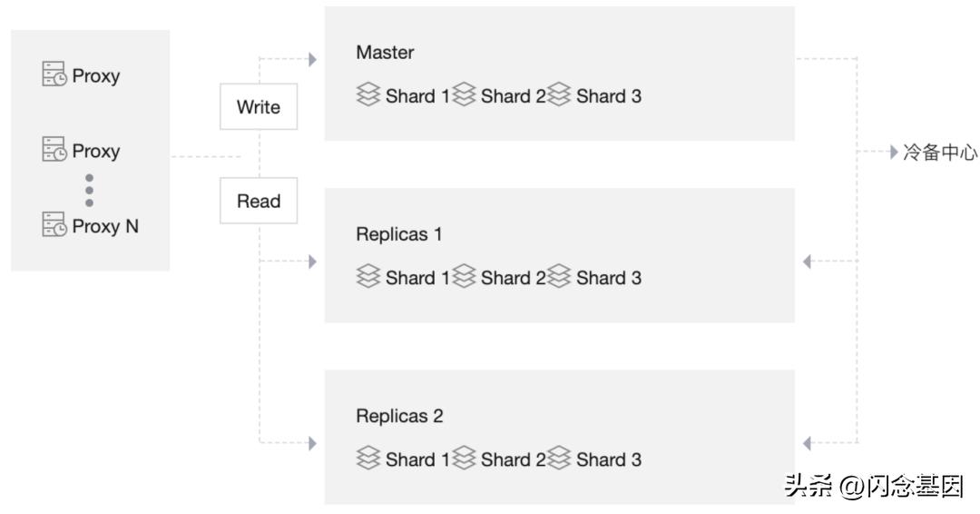Click the Master Shard 2 layers icon

[465, 95]
